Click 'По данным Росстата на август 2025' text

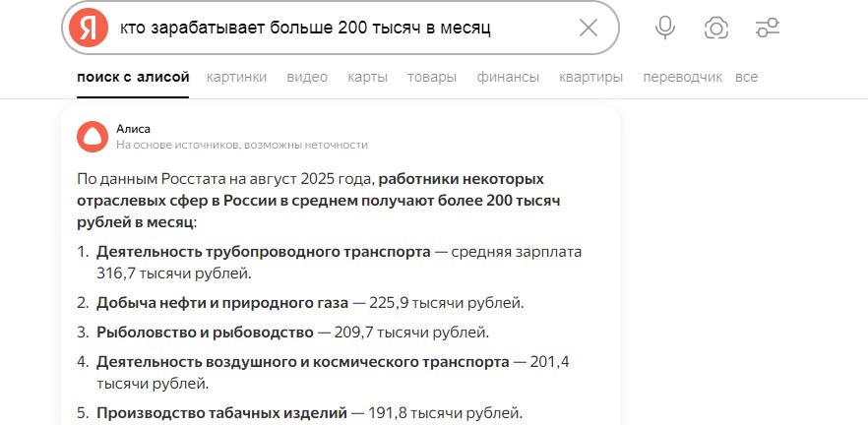(x=206, y=179)
